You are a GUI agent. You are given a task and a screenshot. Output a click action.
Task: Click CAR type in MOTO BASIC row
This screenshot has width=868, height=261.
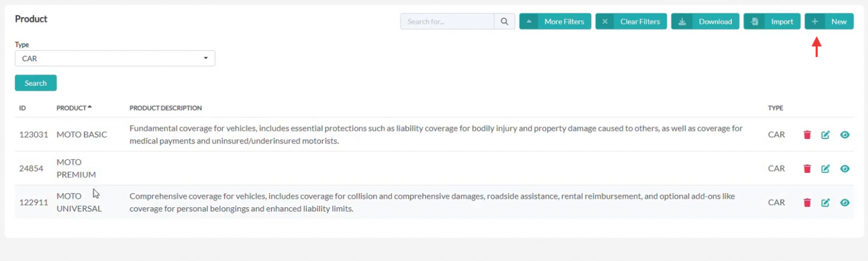776,135
